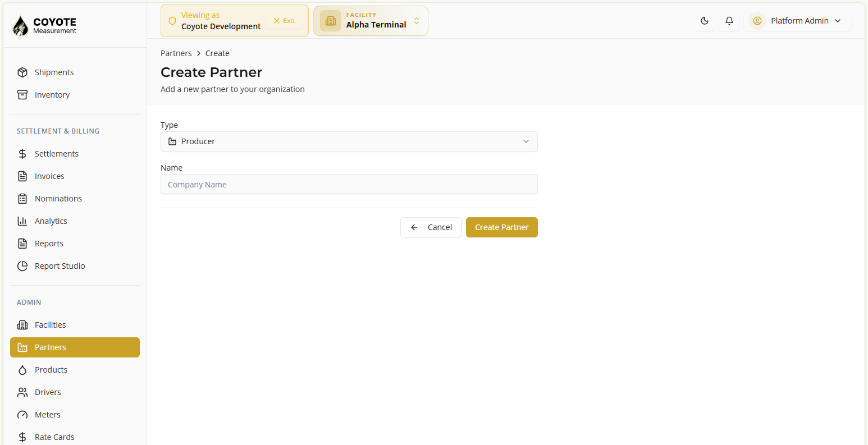
Task: Toggle dark mode with the moon icon
Action: 705,21
